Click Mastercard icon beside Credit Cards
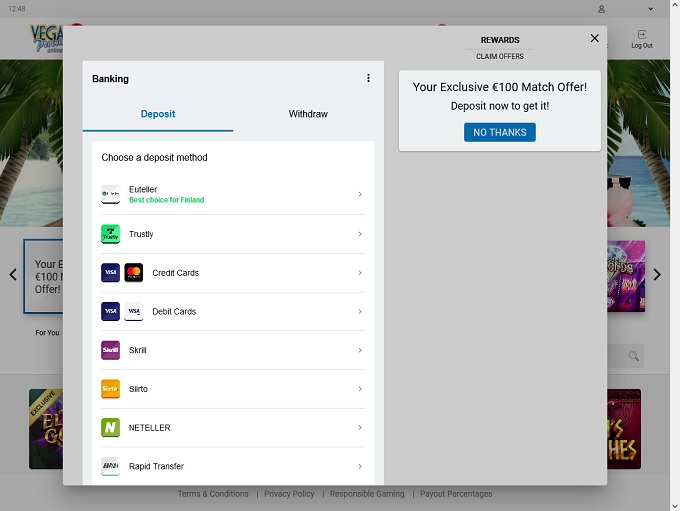 pos(133,273)
